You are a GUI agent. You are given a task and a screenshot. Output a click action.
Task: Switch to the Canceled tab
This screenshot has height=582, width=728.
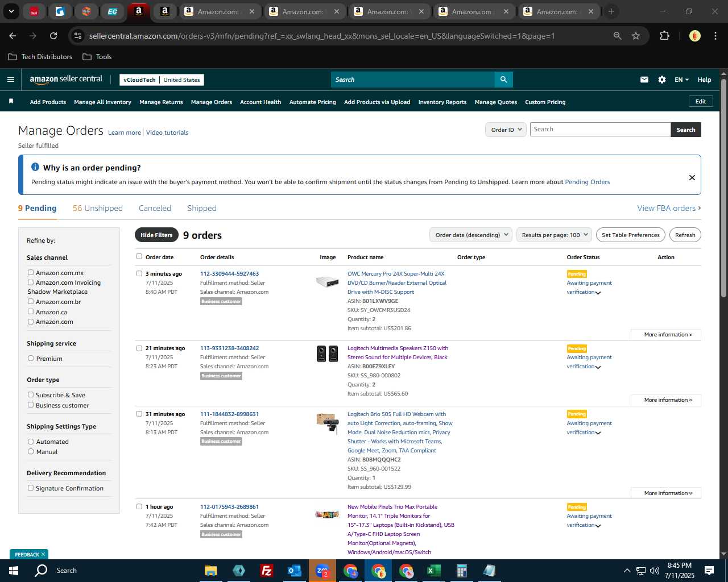pyautogui.click(x=155, y=208)
